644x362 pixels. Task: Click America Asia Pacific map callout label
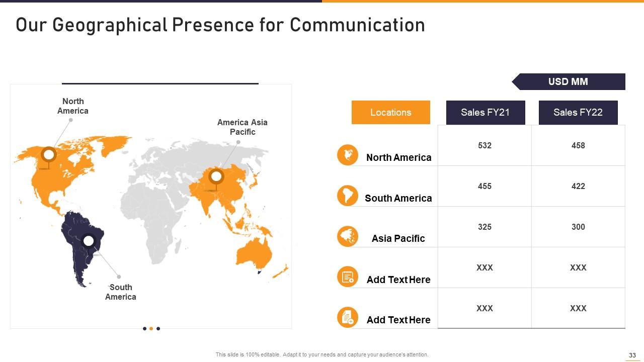point(243,127)
